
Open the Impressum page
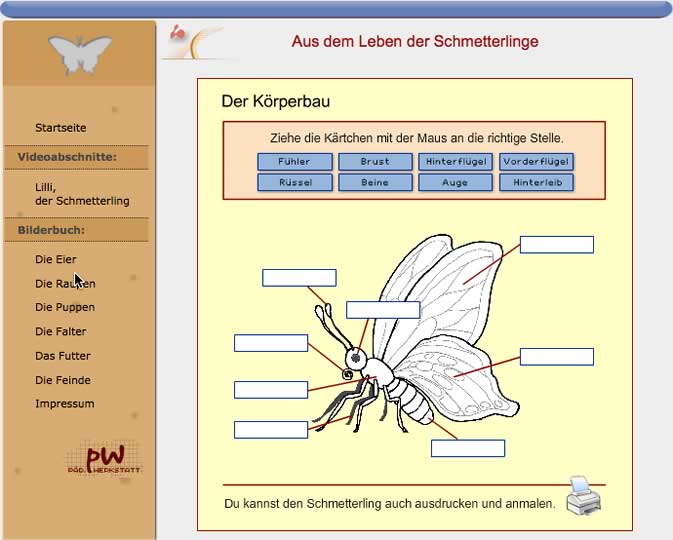point(65,404)
